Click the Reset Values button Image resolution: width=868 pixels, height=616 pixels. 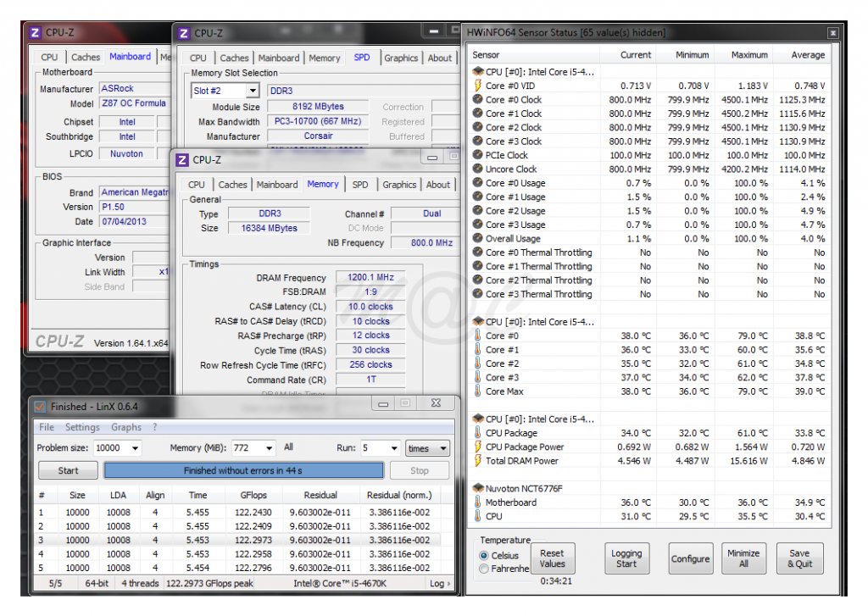pyautogui.click(x=552, y=559)
